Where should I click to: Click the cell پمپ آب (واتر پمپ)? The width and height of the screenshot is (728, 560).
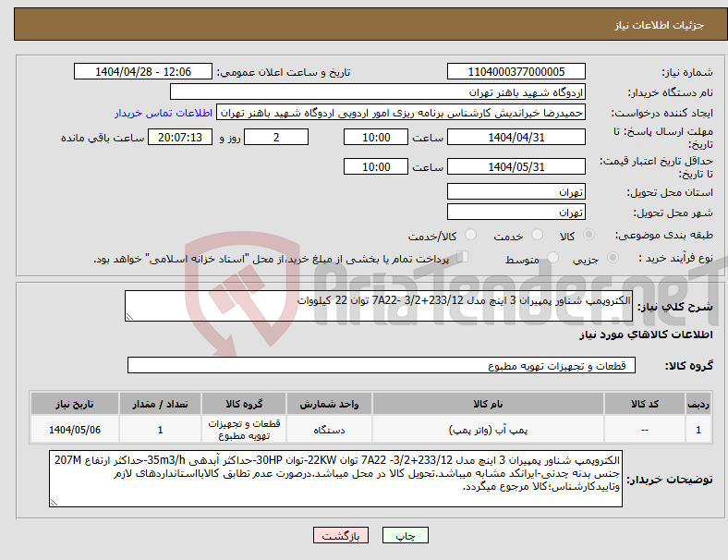click(x=488, y=430)
